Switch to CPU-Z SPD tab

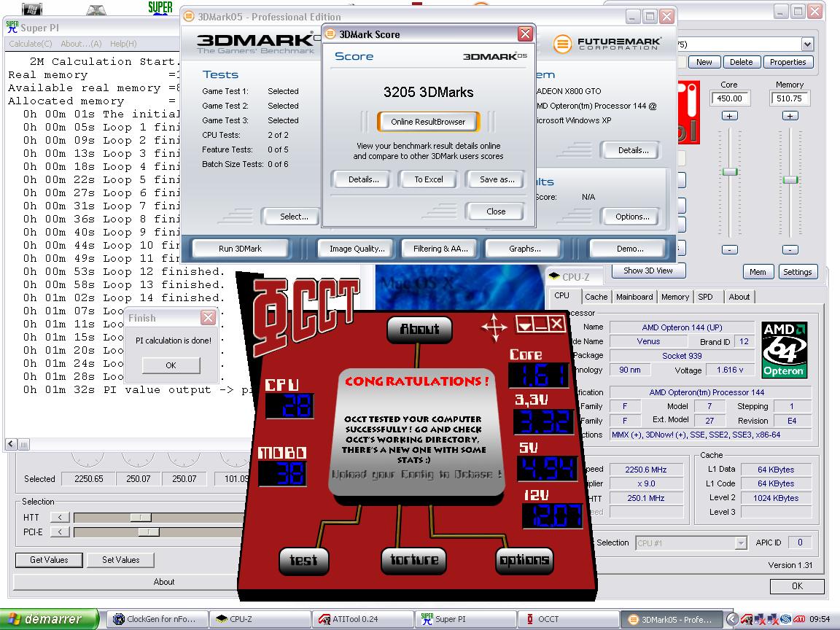coord(706,297)
